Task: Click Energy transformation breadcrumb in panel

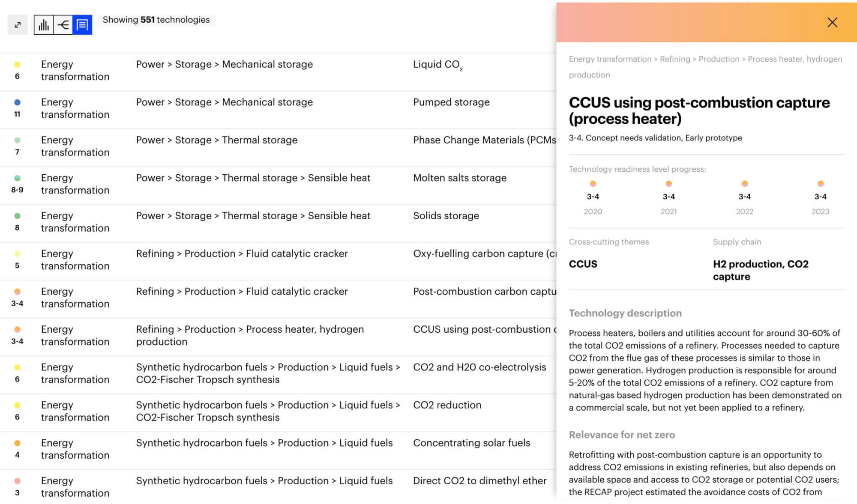Action: [x=610, y=59]
